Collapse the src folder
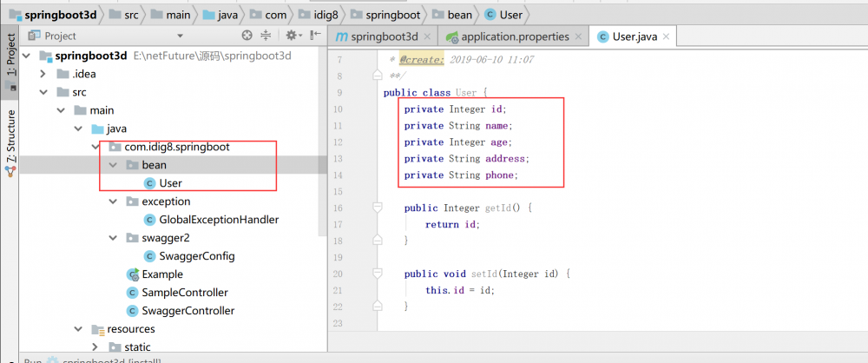The image size is (868, 363). pos(43,93)
